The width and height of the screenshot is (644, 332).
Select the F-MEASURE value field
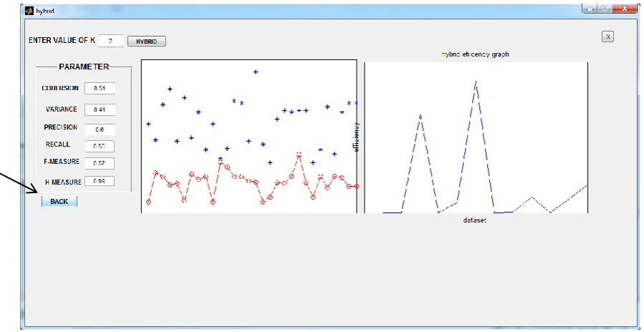[100, 163]
